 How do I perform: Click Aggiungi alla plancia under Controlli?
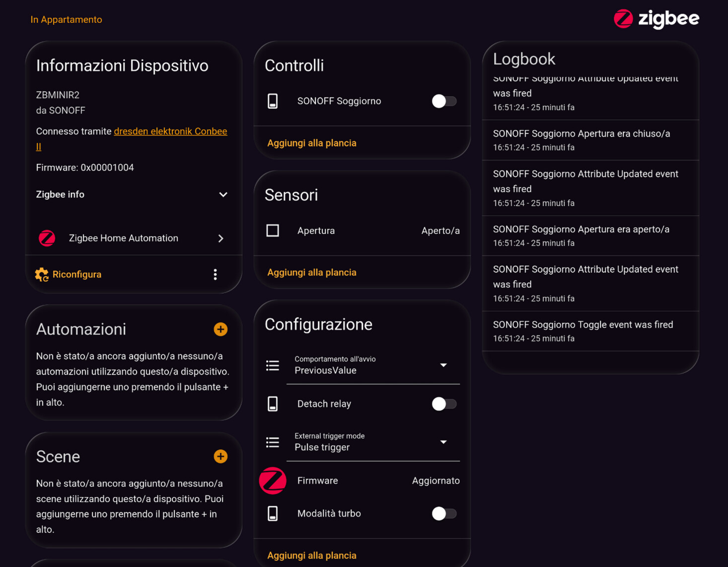coord(312,143)
